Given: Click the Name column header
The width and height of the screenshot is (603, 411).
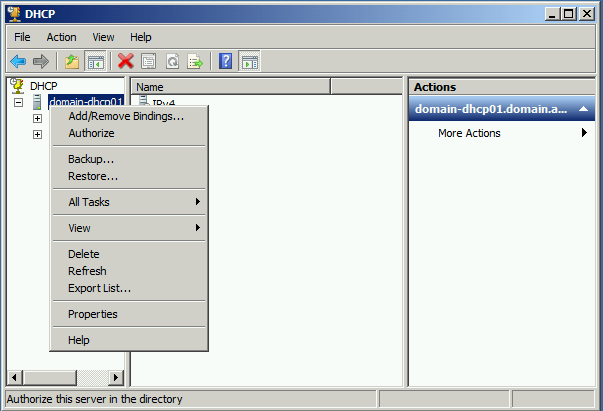Looking at the screenshot, I should 230,87.
